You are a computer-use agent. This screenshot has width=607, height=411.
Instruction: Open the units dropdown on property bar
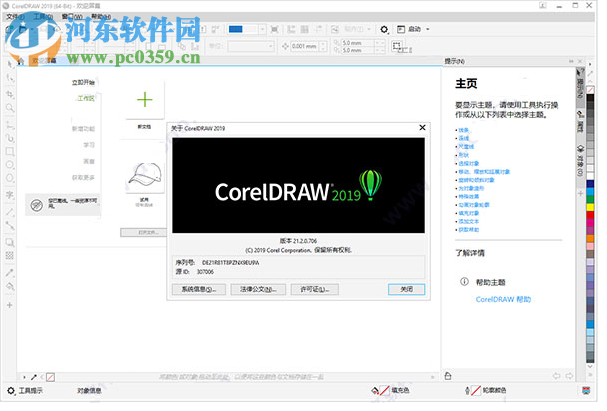coord(270,46)
